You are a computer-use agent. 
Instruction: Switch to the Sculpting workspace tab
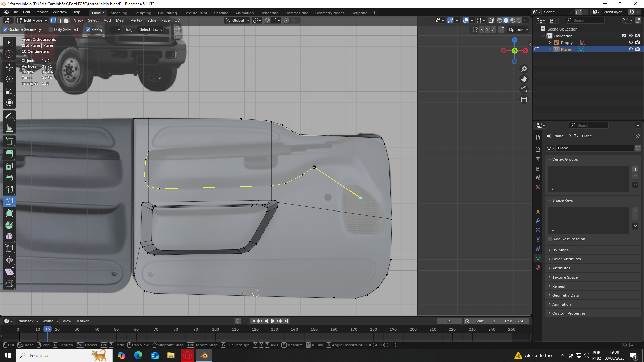click(x=143, y=13)
